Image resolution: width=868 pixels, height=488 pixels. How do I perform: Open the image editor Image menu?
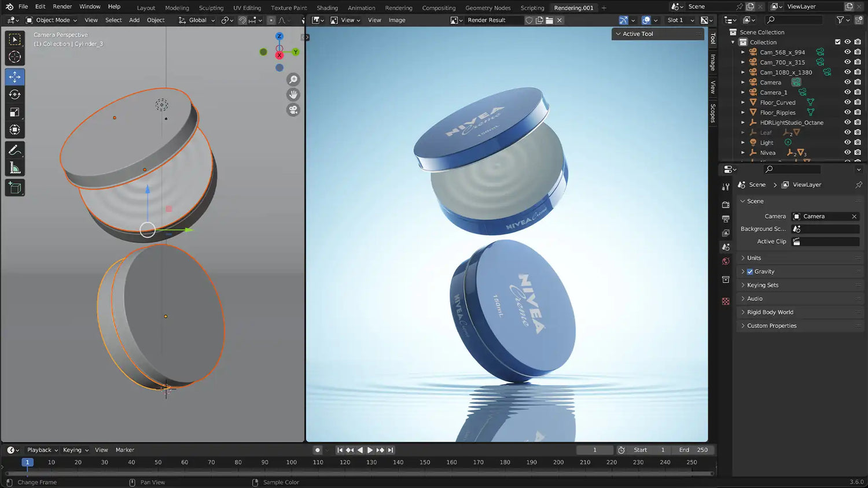pyautogui.click(x=397, y=20)
